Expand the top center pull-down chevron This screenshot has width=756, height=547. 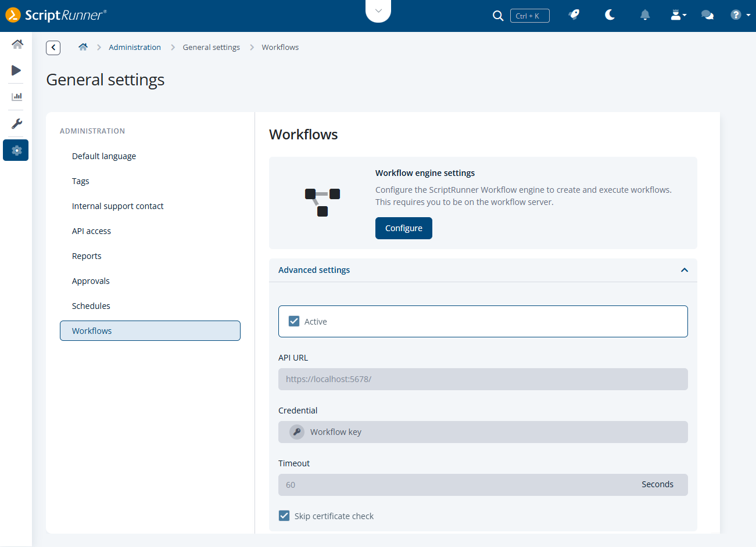[378, 11]
